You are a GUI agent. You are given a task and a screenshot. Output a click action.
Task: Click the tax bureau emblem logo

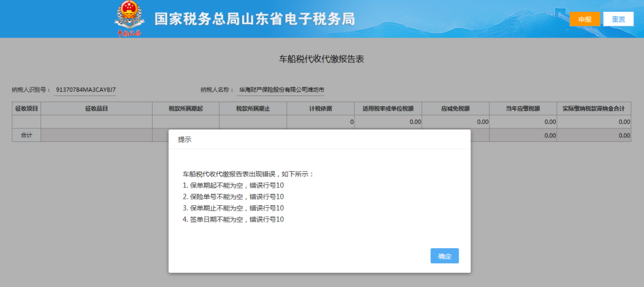tap(129, 19)
